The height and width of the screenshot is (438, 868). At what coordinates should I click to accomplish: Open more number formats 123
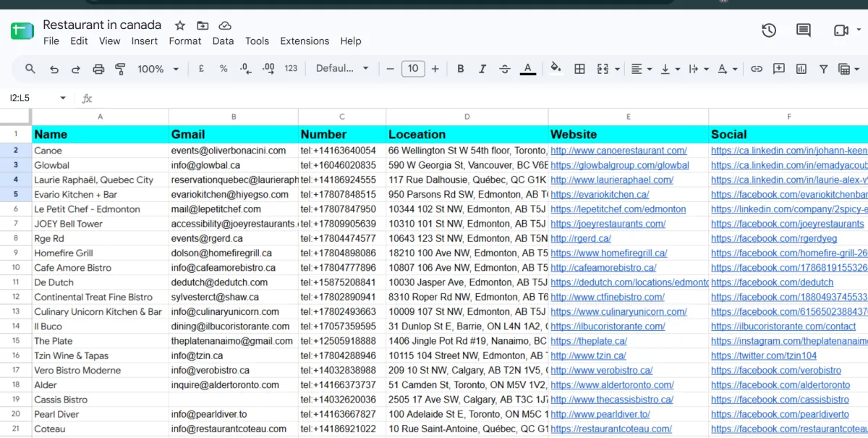click(291, 69)
